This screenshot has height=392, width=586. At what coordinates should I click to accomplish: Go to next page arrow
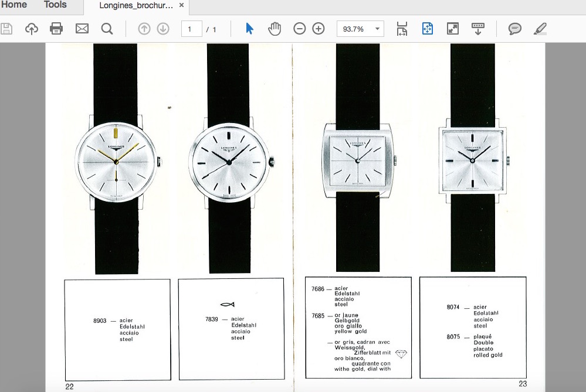pyautogui.click(x=163, y=29)
